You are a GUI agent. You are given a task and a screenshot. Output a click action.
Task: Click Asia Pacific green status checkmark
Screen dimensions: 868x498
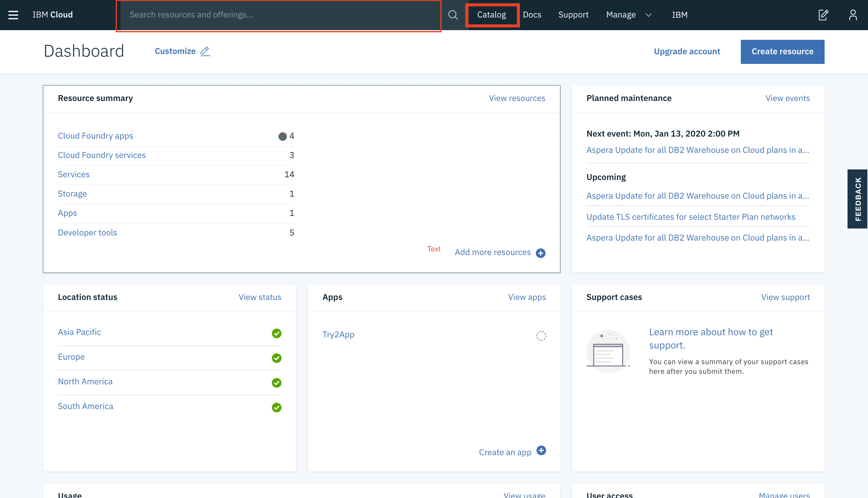[276, 333]
